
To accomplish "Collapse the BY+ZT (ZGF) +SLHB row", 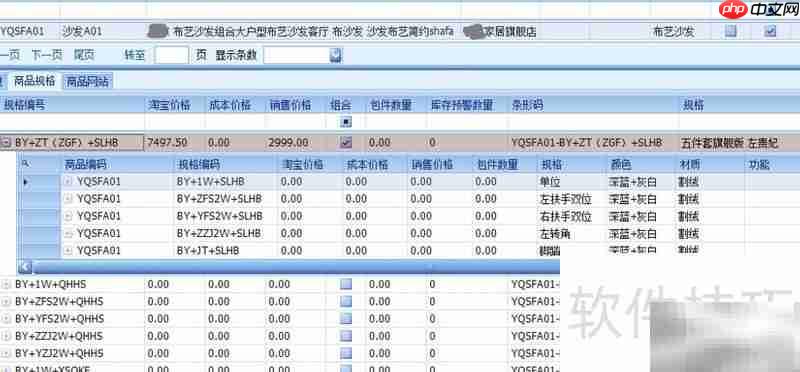I will 7,143.
